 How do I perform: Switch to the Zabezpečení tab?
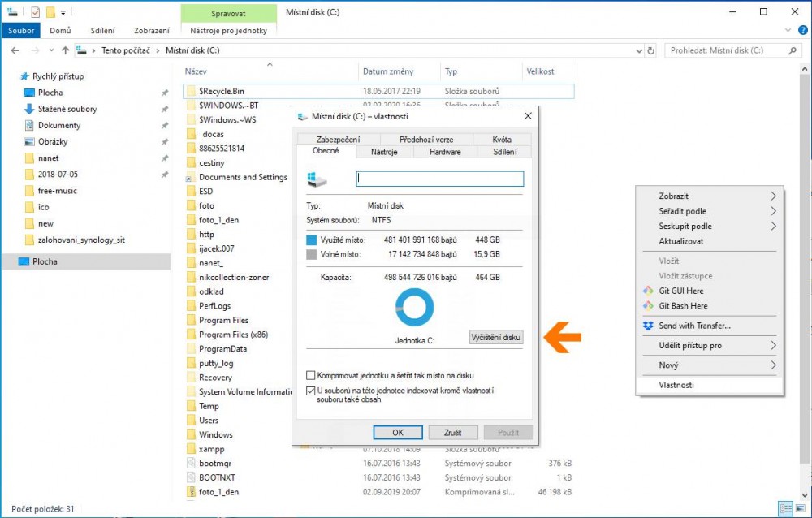[338, 140]
